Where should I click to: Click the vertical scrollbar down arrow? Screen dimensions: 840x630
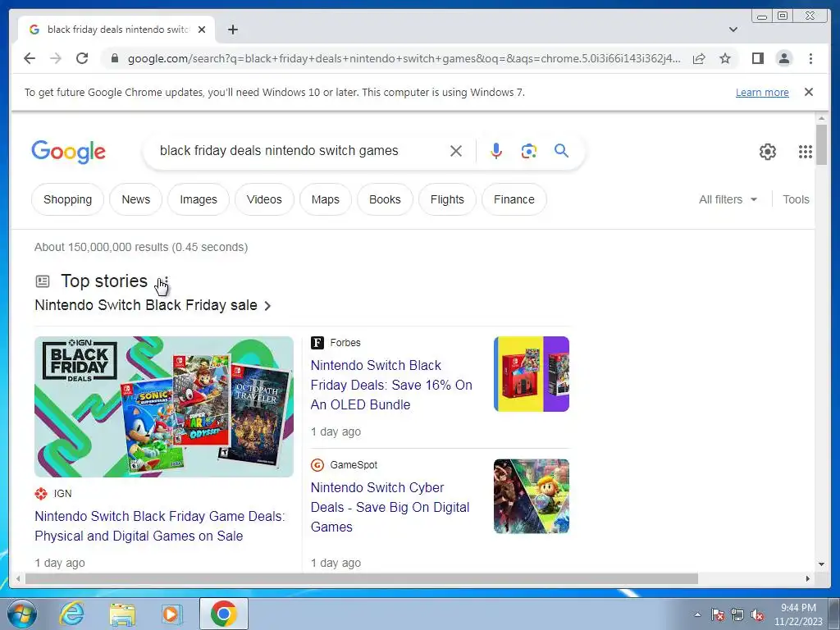tap(821, 564)
